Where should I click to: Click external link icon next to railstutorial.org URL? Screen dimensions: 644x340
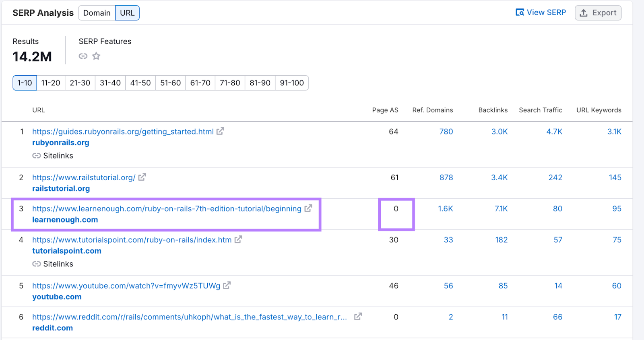coord(142,177)
